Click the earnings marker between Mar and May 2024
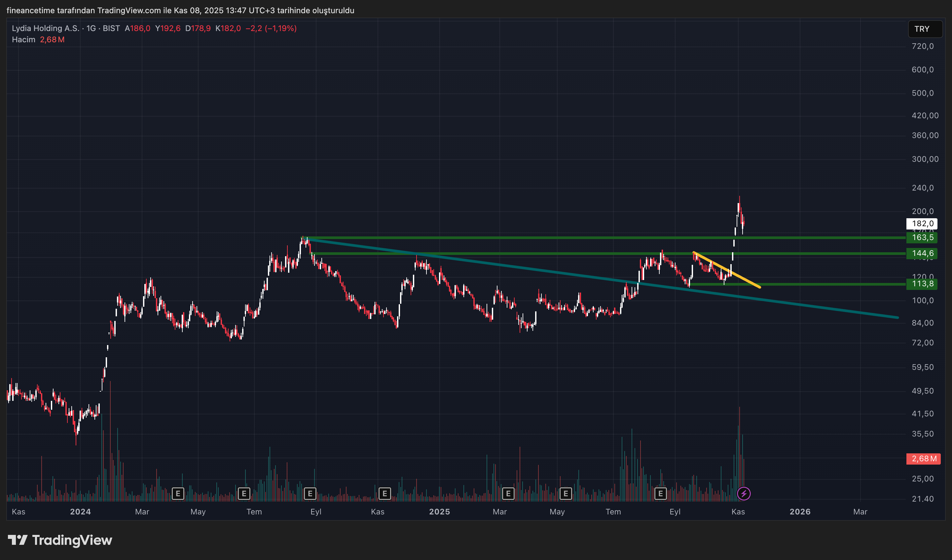 (x=178, y=494)
